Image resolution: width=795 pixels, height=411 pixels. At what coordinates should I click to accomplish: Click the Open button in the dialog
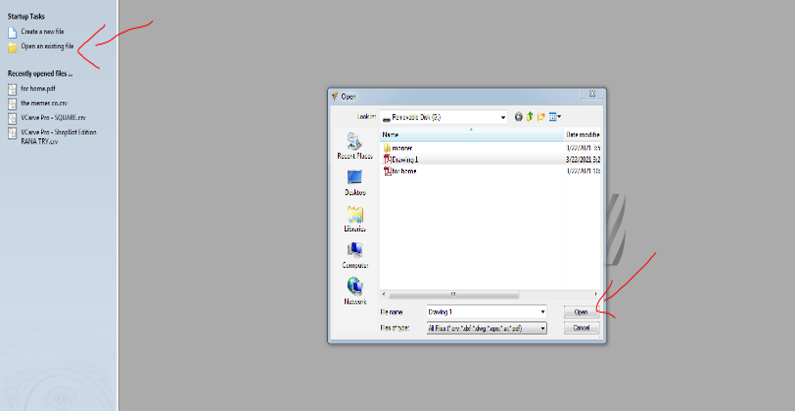coord(582,312)
